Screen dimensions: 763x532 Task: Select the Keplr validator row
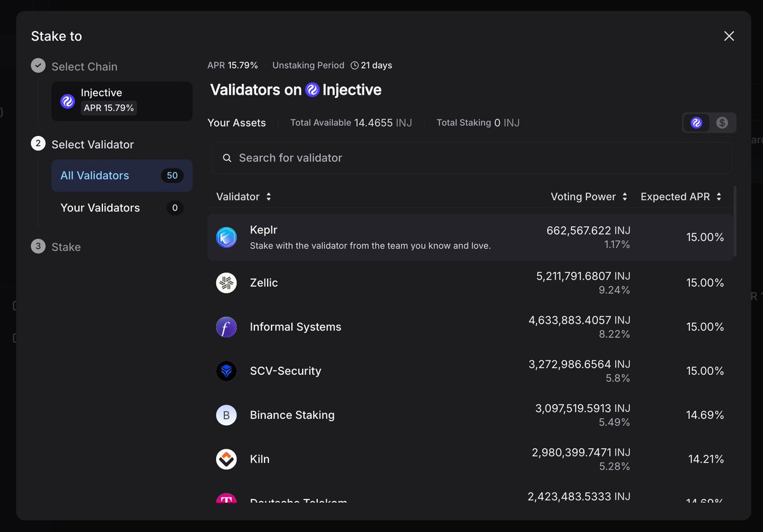[x=470, y=238]
